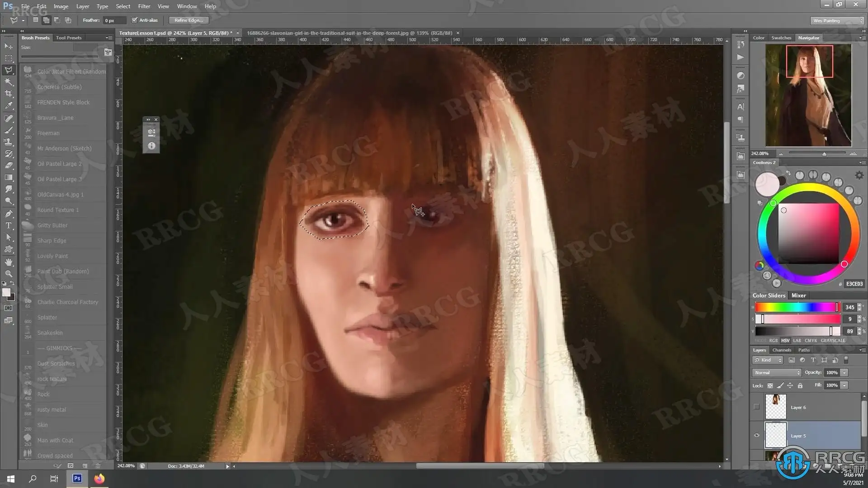The height and width of the screenshot is (488, 868).
Task: Choose Intersect with selection mode
Action: pyautogui.click(x=68, y=20)
